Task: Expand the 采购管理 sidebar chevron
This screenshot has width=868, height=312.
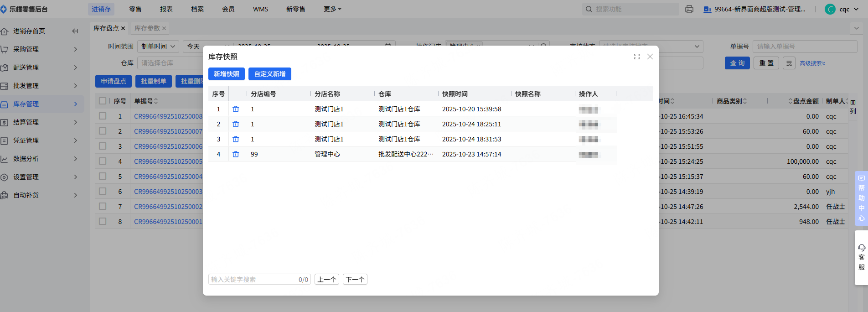Action: pos(76,49)
